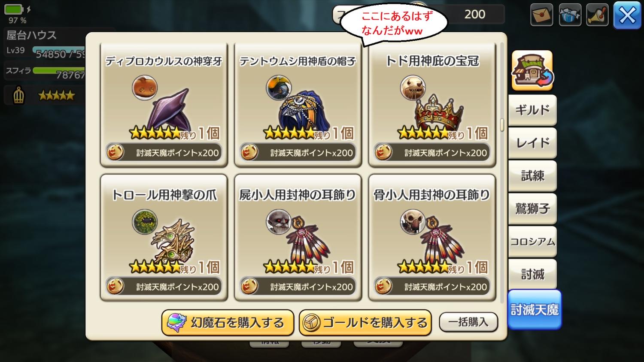
Task: Click the 一括購入 bulk purchase button
Action: tap(468, 322)
